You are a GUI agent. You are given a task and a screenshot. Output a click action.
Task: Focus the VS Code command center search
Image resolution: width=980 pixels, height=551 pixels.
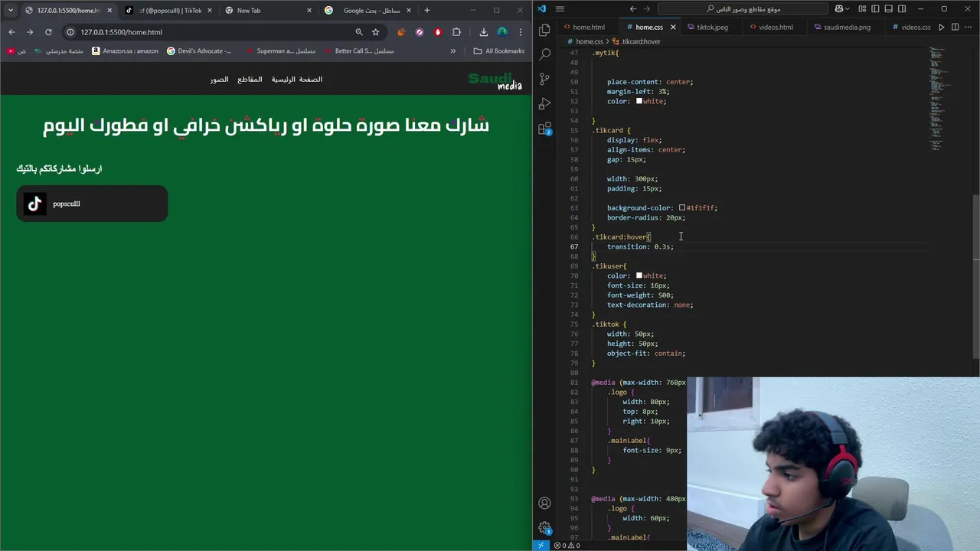(x=743, y=9)
